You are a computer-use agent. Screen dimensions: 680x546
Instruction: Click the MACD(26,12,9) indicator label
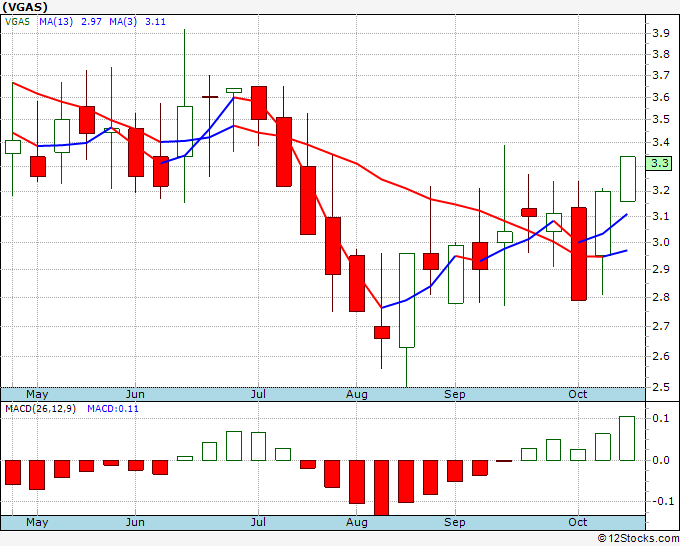tap(40, 409)
